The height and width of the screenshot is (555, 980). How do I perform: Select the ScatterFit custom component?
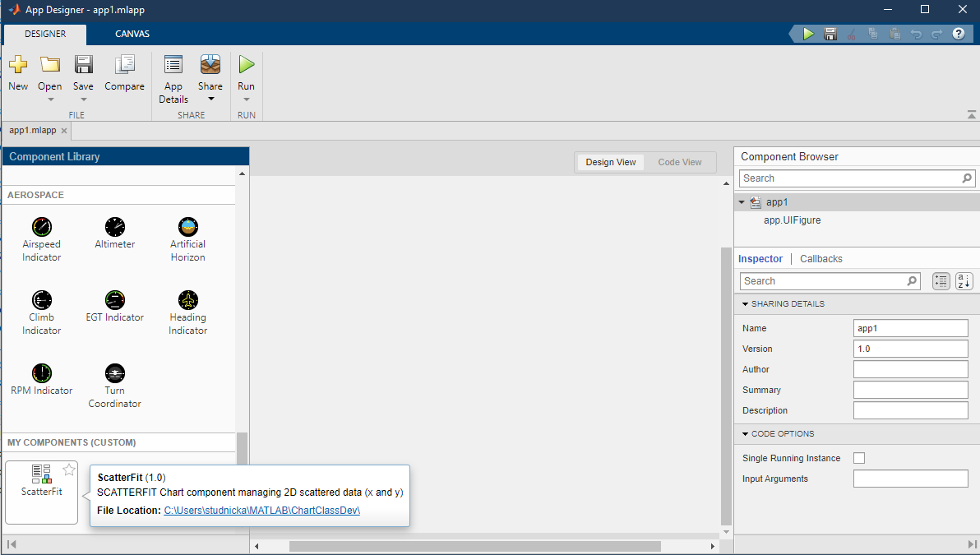coord(41,493)
